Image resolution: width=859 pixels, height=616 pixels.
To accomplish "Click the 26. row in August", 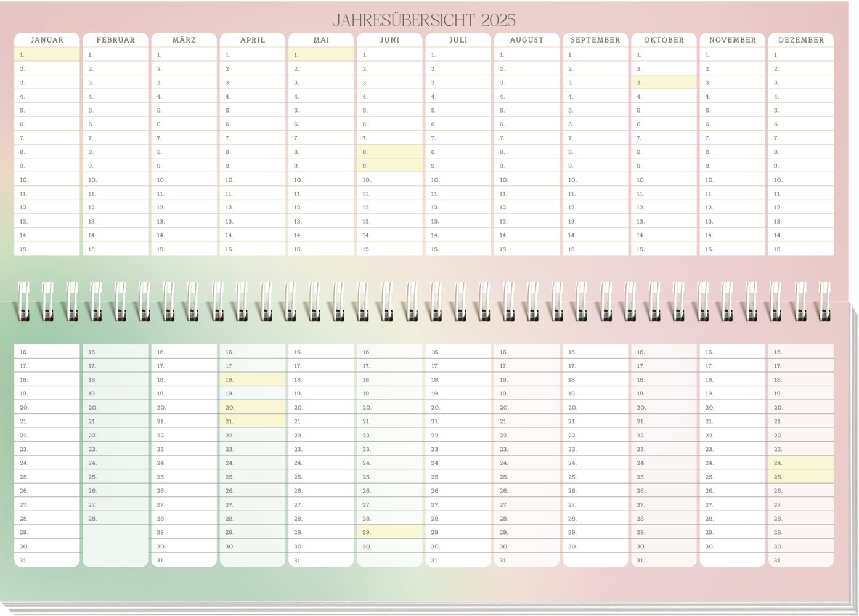I will [527, 491].
